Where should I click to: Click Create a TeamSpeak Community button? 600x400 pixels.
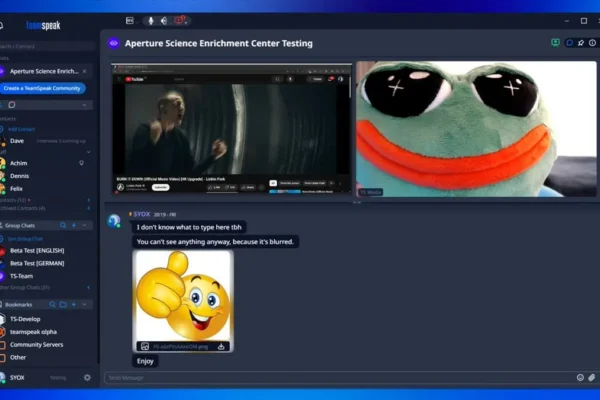coord(43,88)
